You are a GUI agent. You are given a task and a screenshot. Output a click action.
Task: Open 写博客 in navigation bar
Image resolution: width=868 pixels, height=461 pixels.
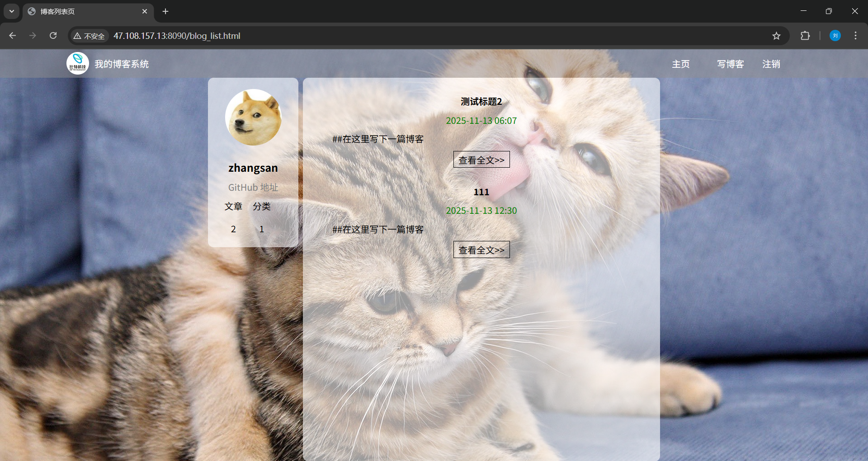tap(731, 64)
